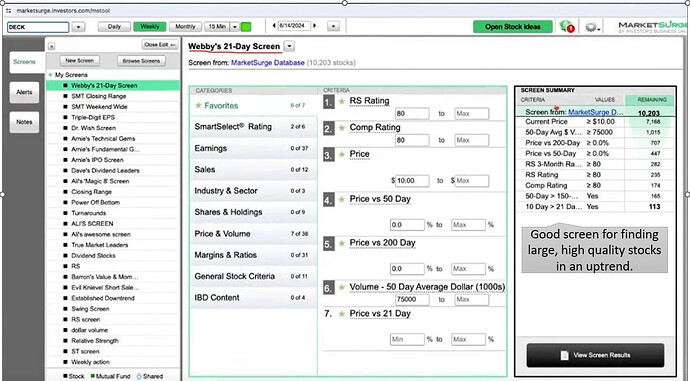This screenshot has height=381, width=690.
Task: Click the green square next to 15 Min
Action: pos(246,27)
